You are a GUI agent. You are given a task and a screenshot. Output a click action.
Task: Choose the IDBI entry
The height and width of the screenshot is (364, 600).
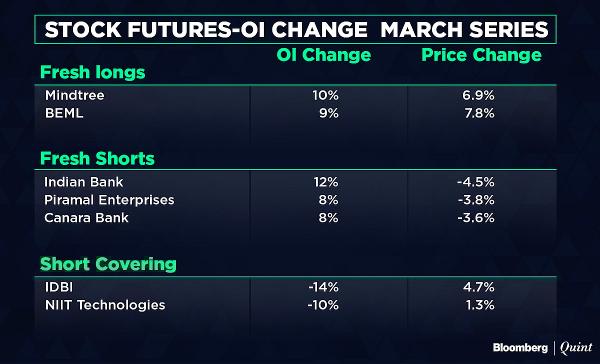(x=58, y=286)
